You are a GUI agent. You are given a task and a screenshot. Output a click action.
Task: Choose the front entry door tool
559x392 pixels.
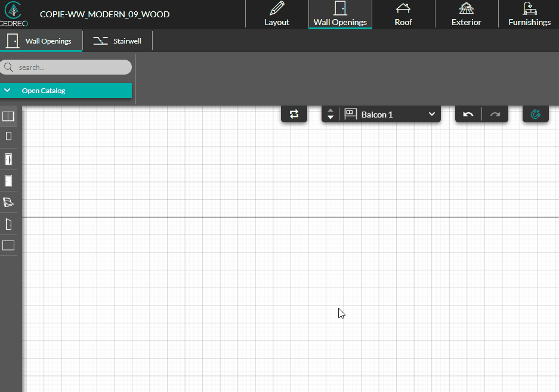(8, 159)
